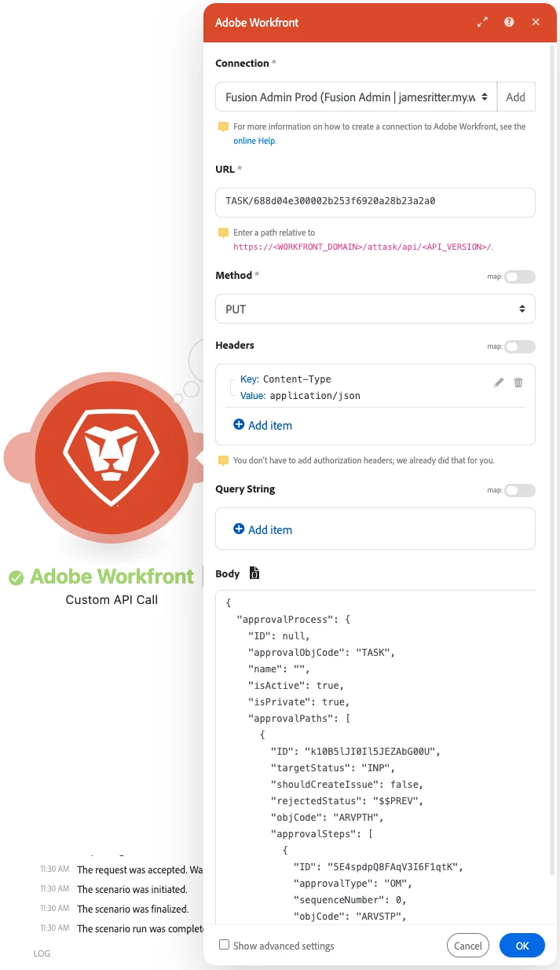Click the URL input field
Viewport: 560px width, 970px height.
point(375,202)
